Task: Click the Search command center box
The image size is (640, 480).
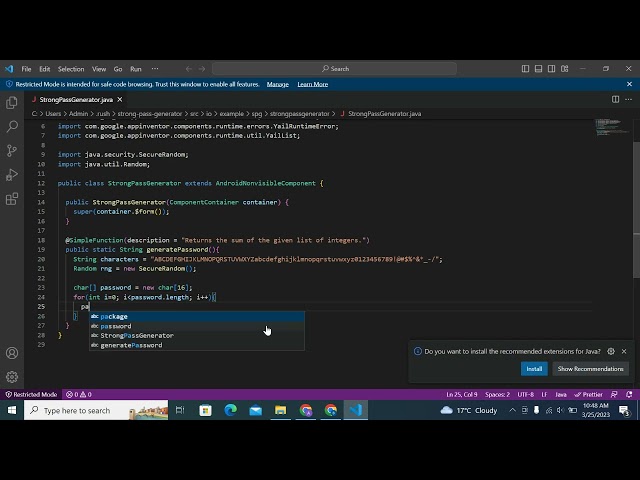Action: 334,69
